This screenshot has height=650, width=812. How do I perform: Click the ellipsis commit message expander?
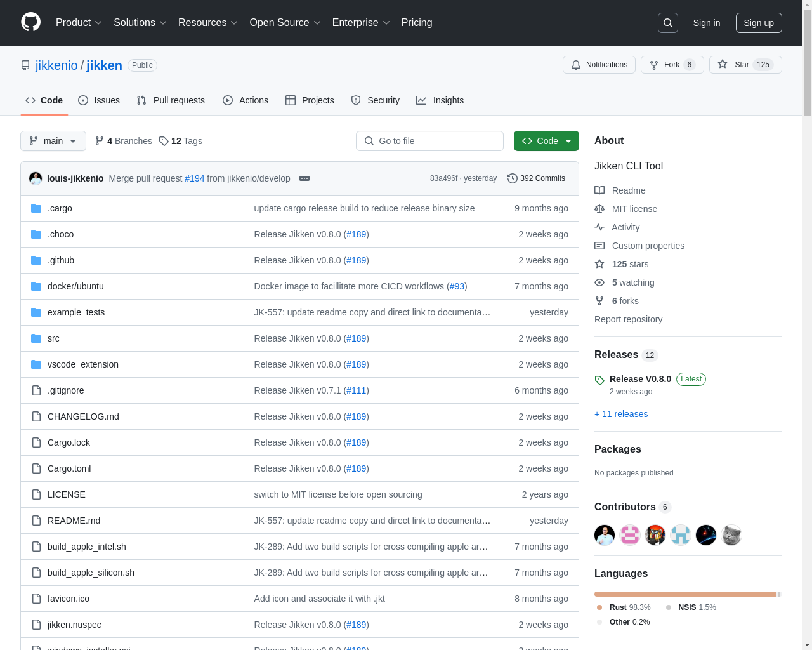pyautogui.click(x=304, y=178)
